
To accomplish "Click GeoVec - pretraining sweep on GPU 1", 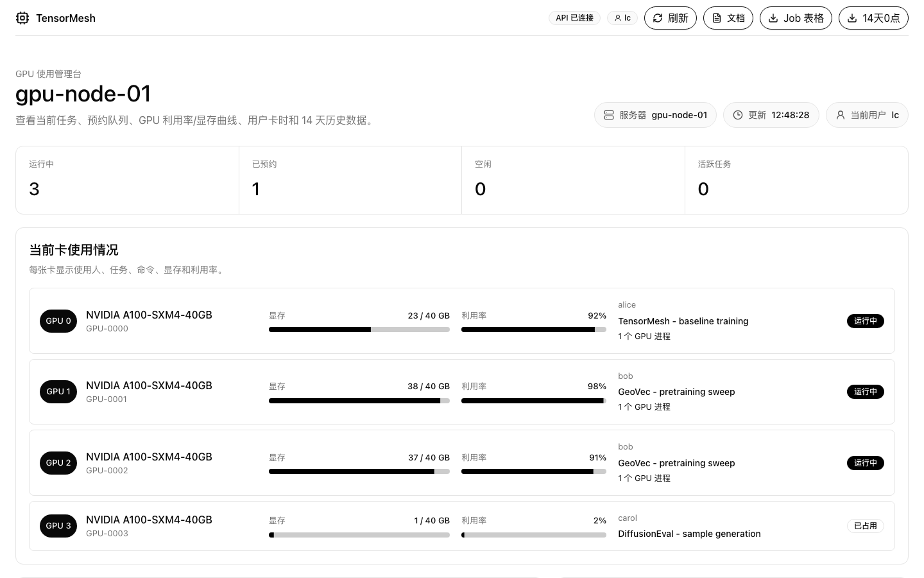I will (676, 392).
